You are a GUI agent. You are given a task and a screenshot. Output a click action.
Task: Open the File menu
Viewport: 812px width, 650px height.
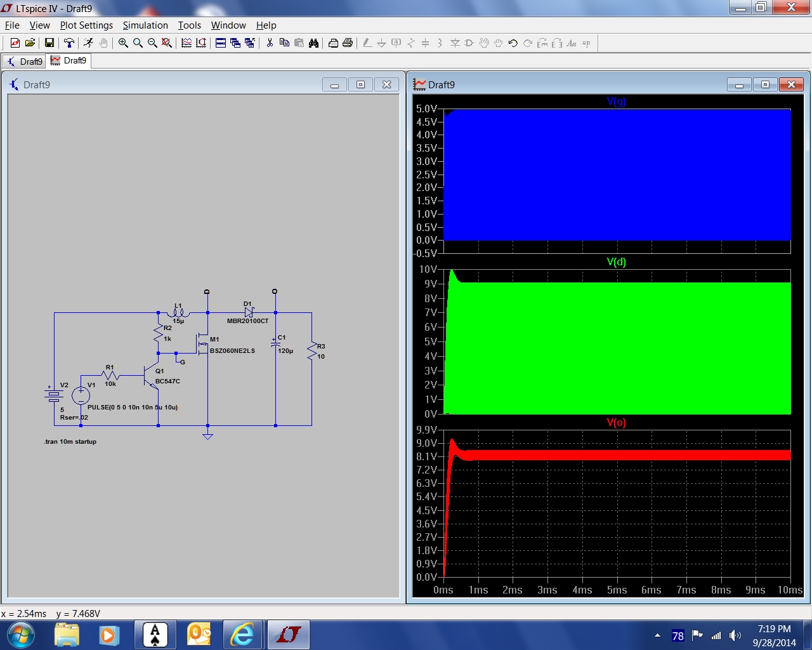[12, 25]
